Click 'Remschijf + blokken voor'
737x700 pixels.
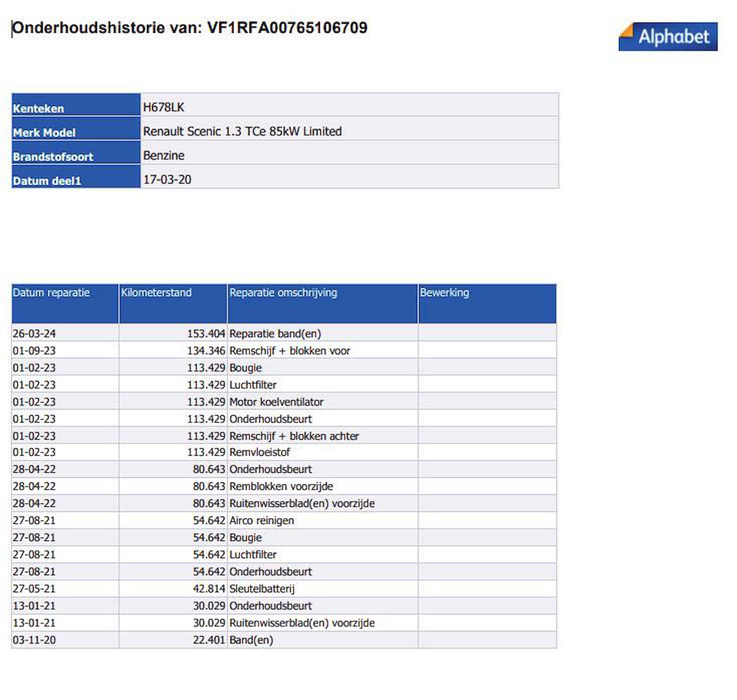[x=290, y=351]
